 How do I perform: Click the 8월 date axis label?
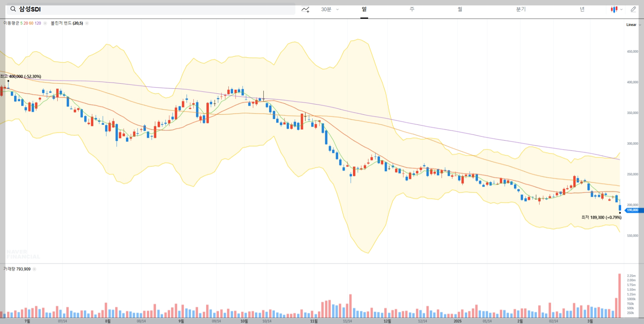pos(108,321)
